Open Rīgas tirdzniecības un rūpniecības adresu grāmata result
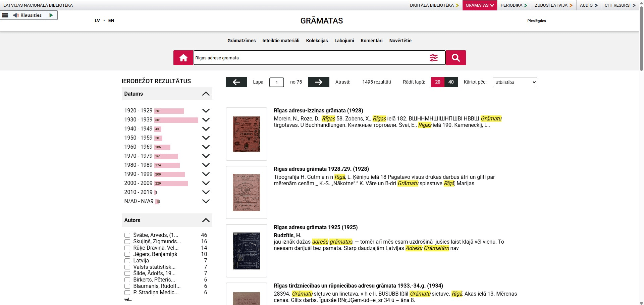The width and height of the screenshot is (644, 305). point(358,286)
